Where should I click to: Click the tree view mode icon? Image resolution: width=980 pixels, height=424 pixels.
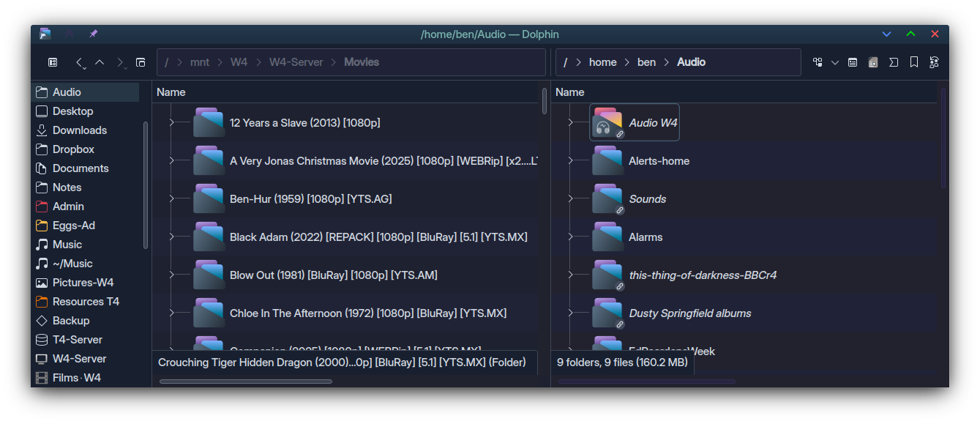[818, 63]
